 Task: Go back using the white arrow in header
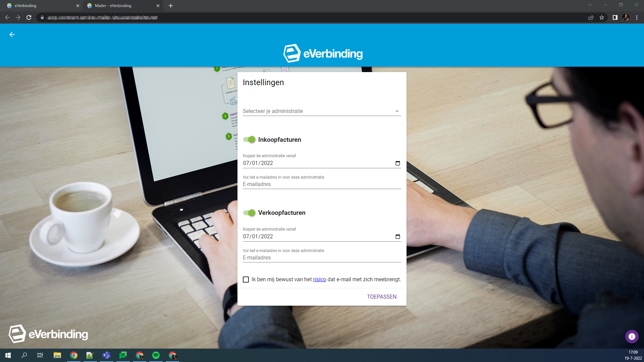[12, 35]
